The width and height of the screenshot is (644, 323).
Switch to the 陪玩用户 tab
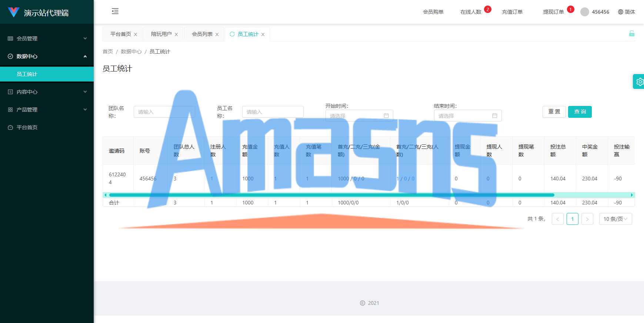click(x=161, y=34)
